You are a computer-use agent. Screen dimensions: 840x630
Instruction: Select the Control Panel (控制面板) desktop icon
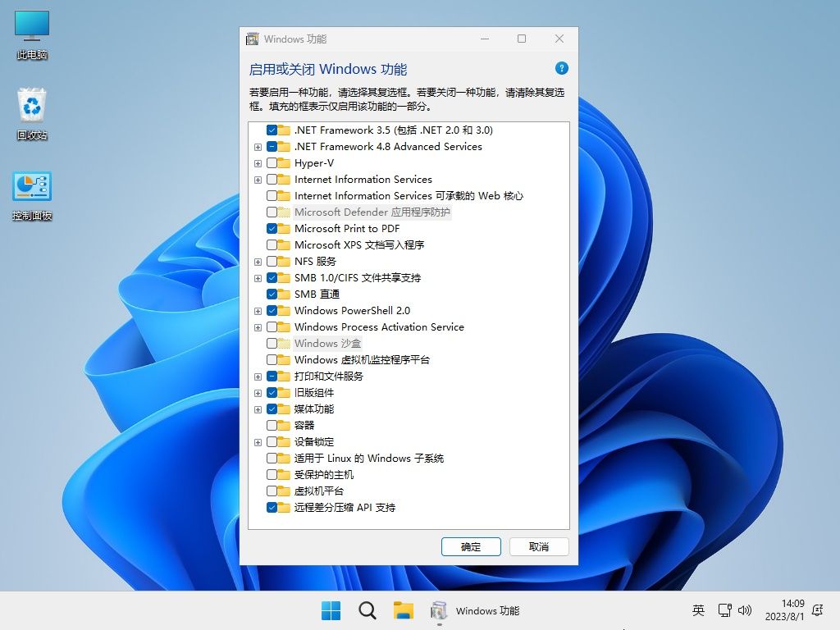(x=32, y=196)
